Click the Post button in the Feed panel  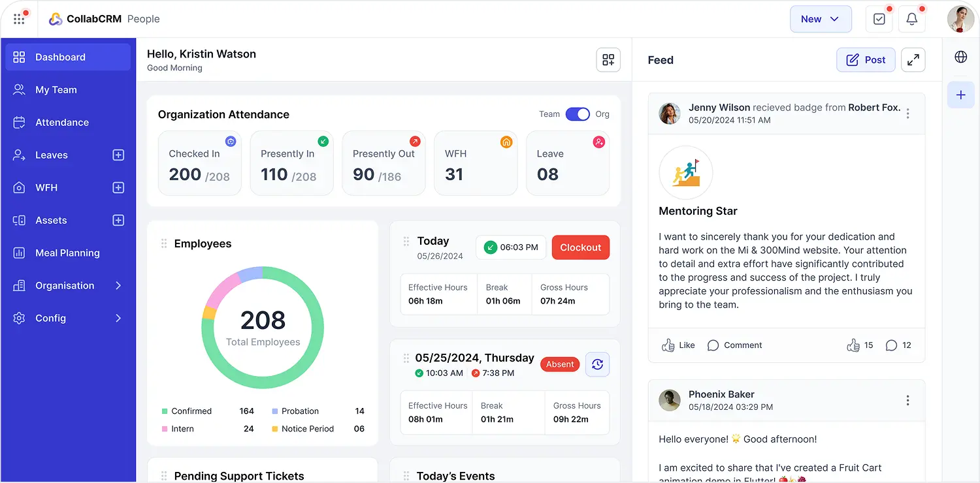coord(866,59)
